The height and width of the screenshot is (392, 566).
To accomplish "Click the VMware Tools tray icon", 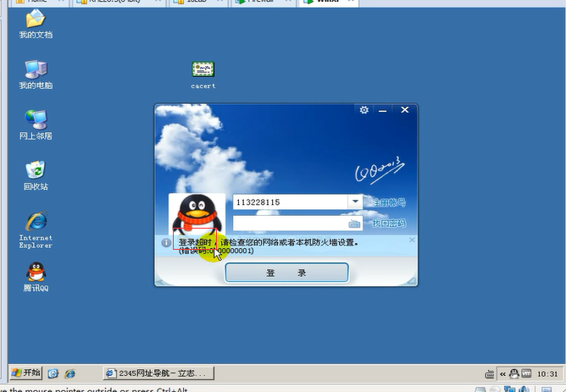I will point(526,373).
